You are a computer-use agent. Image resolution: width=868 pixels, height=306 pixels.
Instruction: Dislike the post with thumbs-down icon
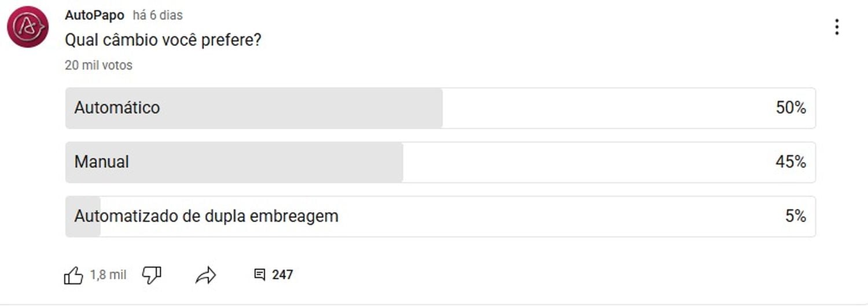152,275
